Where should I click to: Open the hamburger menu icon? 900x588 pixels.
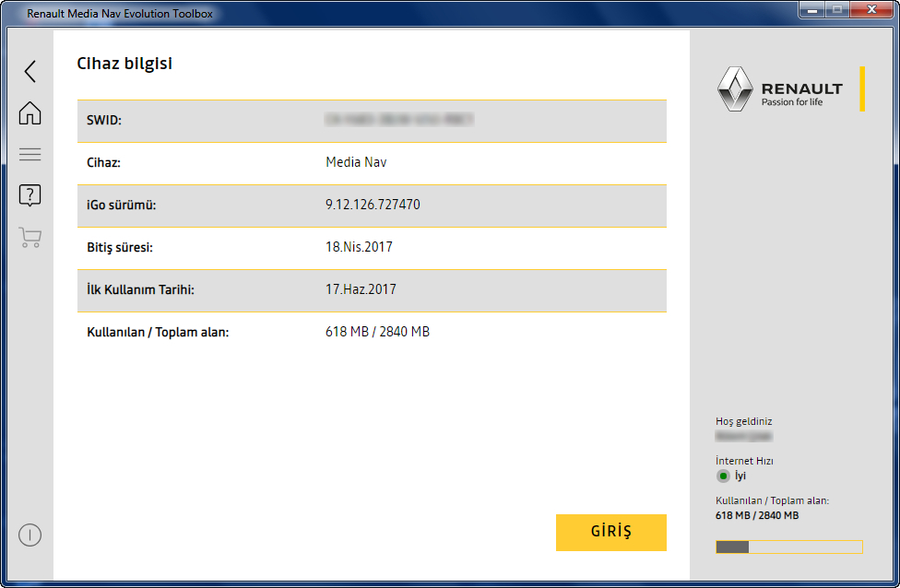[30, 154]
